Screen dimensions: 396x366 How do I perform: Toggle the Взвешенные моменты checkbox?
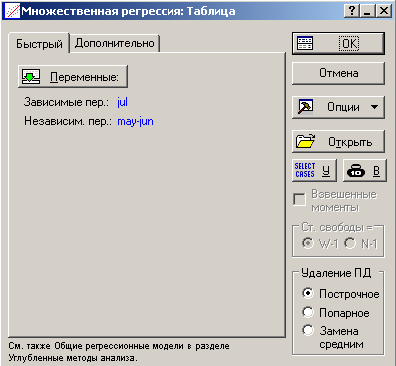point(299,200)
